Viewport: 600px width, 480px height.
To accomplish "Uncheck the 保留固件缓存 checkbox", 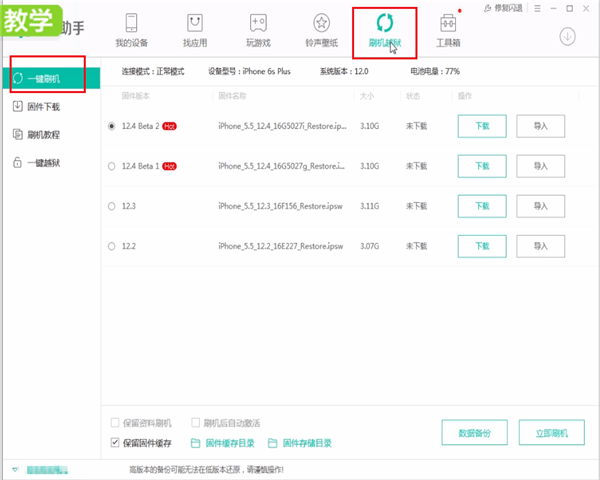I will (114, 443).
